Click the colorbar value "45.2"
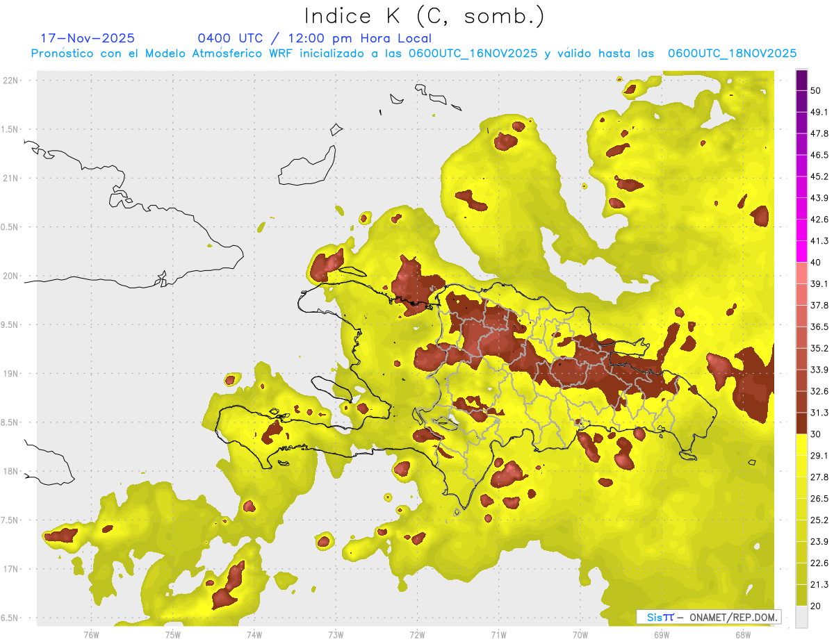 [x=819, y=176]
